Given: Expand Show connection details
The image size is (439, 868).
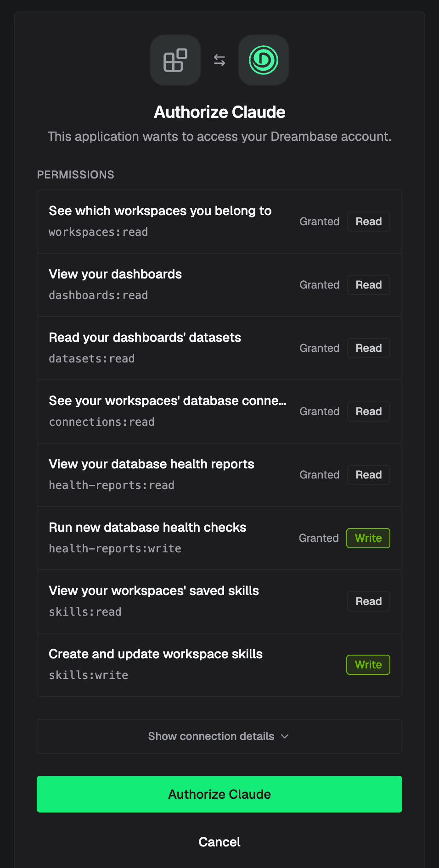Looking at the screenshot, I should (219, 736).
